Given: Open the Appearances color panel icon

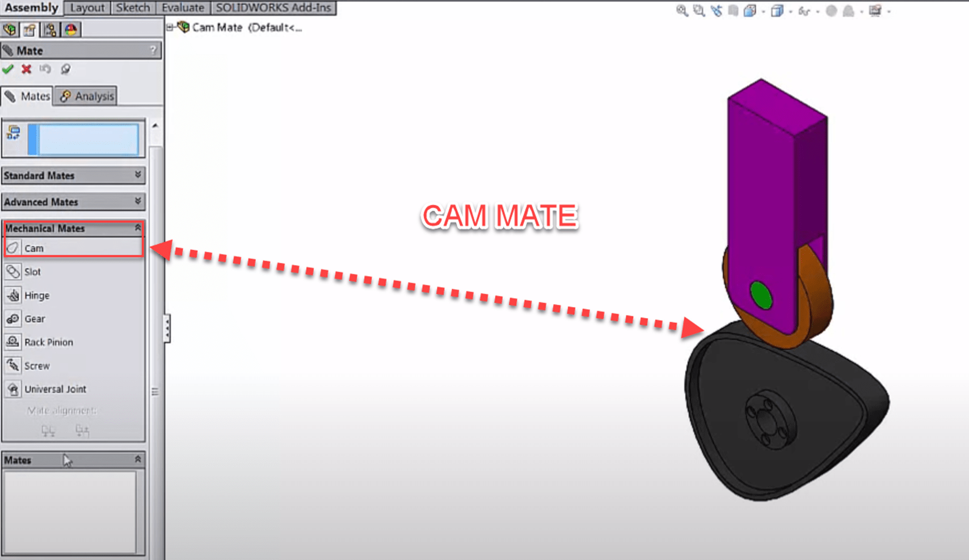Looking at the screenshot, I should (x=70, y=29).
